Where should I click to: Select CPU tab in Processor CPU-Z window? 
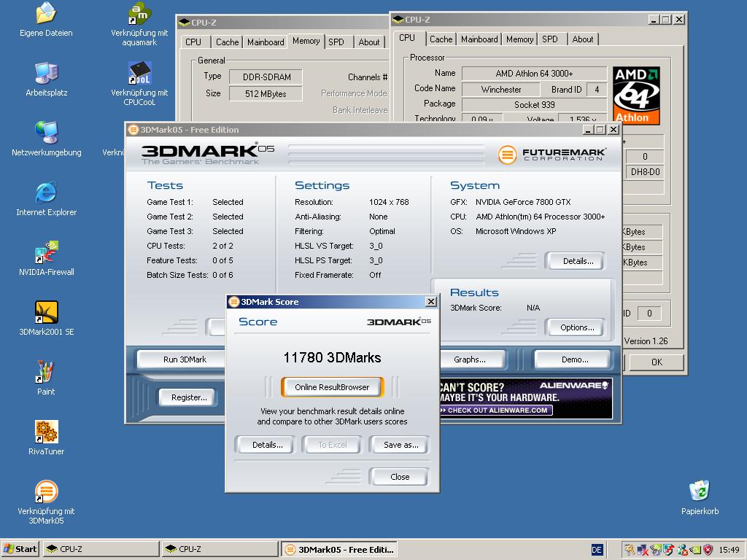coord(407,38)
